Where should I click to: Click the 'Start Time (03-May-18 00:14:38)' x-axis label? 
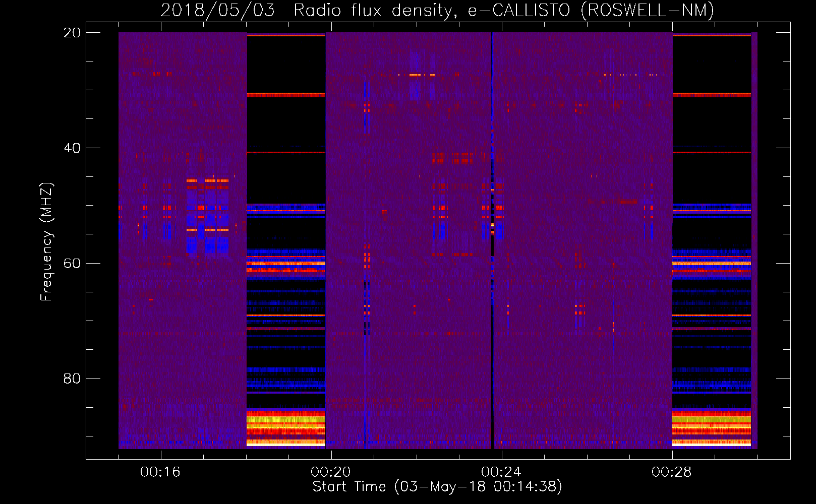pos(437,487)
